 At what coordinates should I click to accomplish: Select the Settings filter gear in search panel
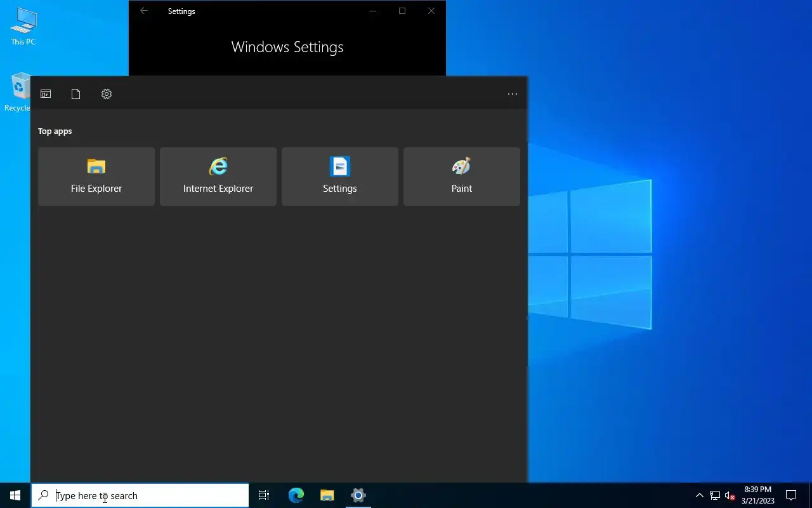(107, 94)
